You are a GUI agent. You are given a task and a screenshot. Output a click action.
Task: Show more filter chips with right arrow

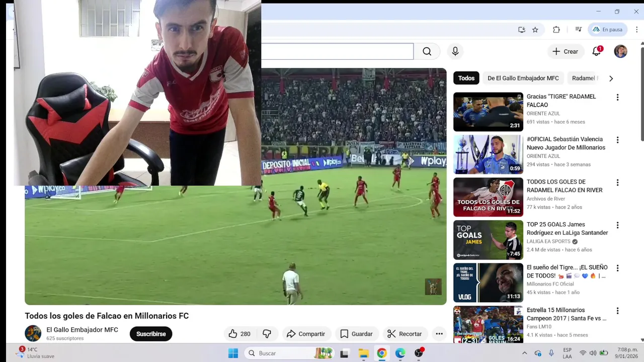[611, 78]
